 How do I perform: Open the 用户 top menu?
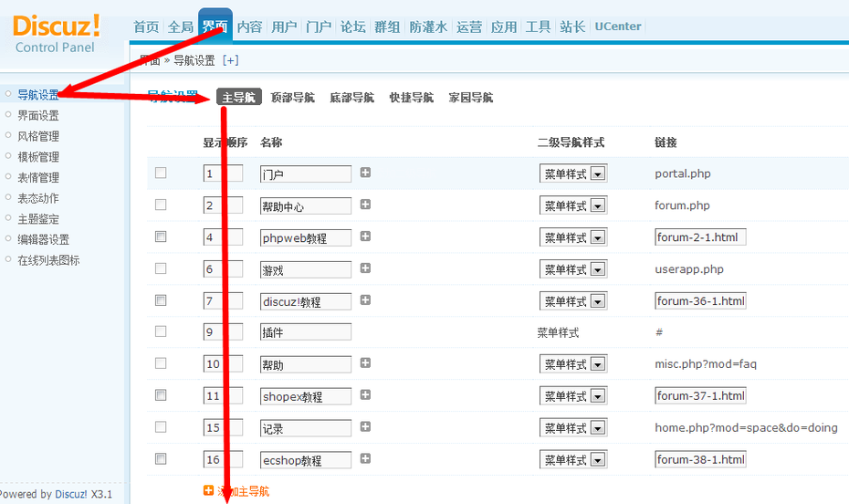coord(284,26)
